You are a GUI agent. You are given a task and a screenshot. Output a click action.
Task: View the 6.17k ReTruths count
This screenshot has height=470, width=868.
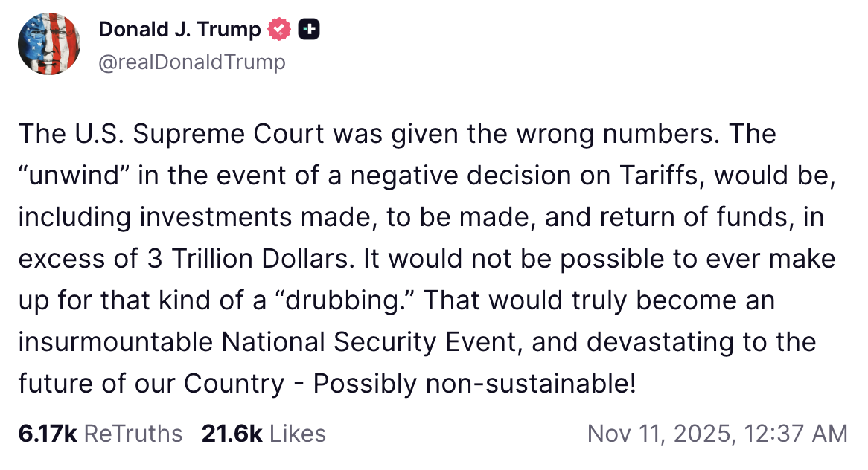click(48, 434)
